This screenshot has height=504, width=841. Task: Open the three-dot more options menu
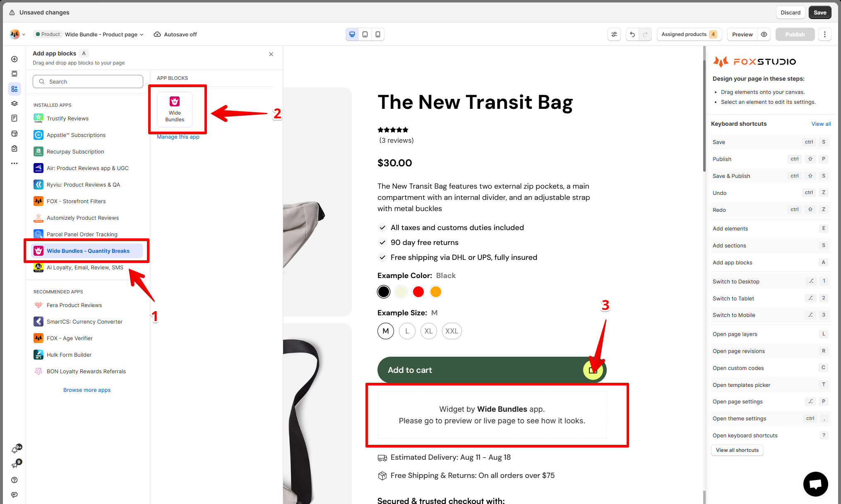(x=825, y=34)
